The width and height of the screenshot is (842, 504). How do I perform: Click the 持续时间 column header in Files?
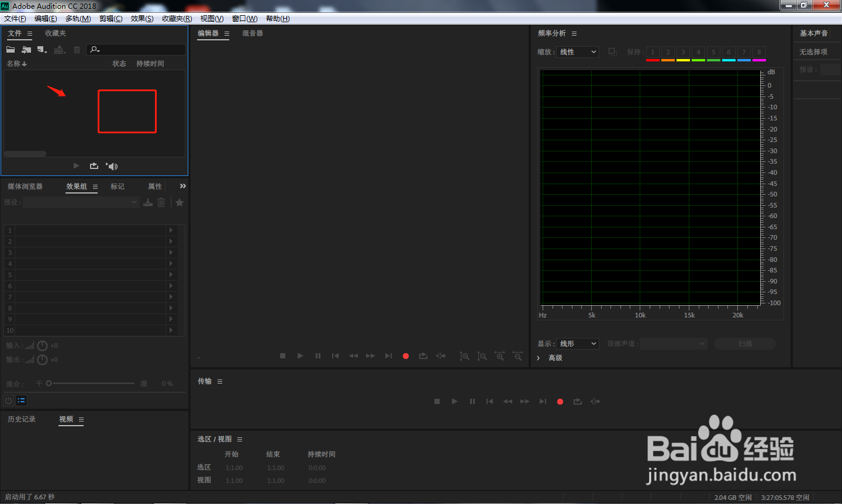pos(150,64)
